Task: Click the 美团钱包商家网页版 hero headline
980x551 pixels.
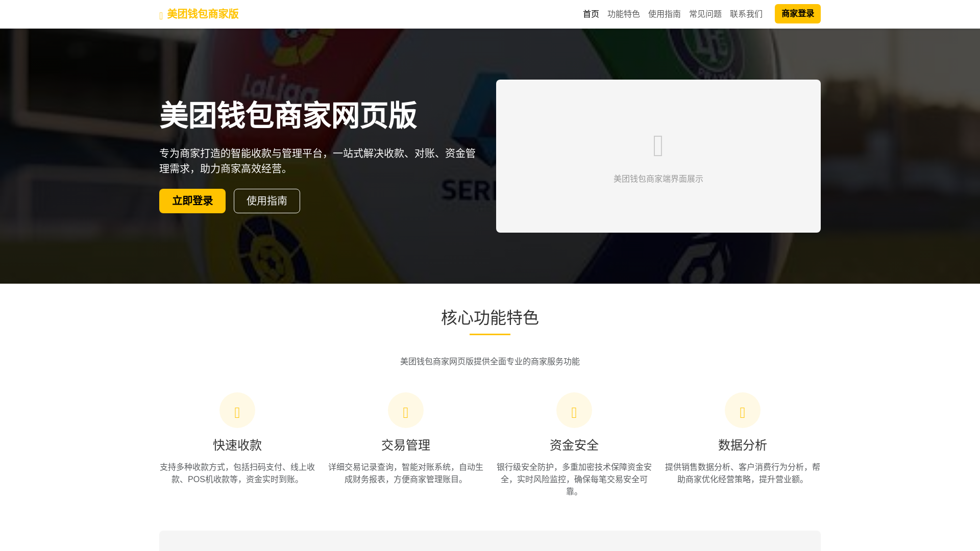Action: (288, 115)
